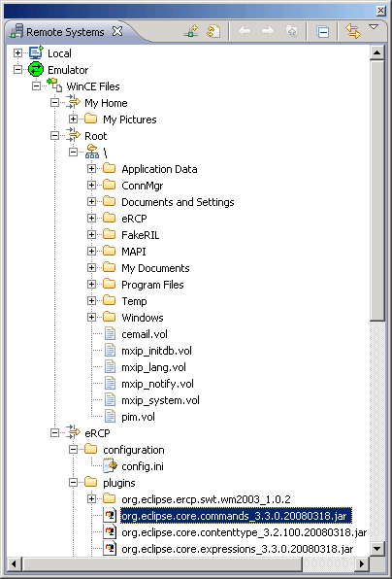Close the Remote Systems view tab

[117, 31]
